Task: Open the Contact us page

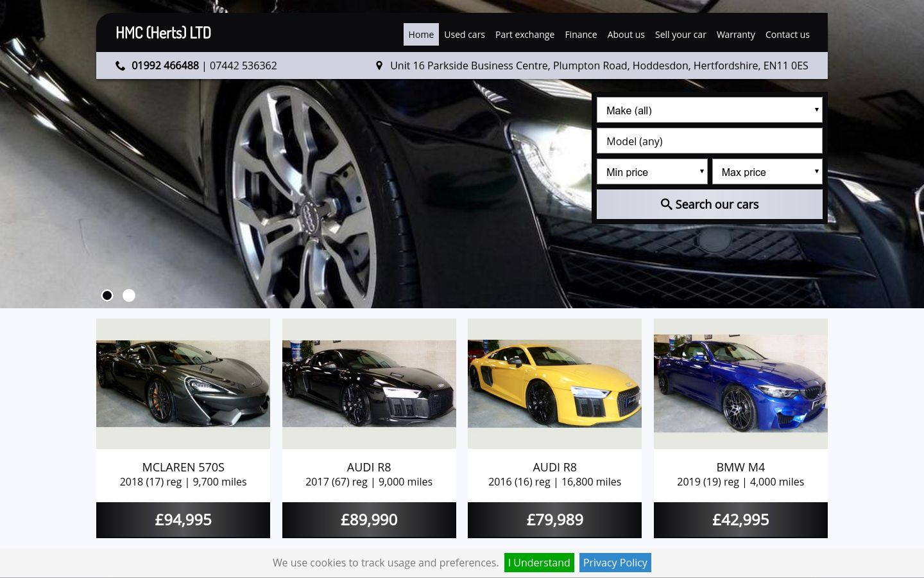Action: tap(787, 35)
